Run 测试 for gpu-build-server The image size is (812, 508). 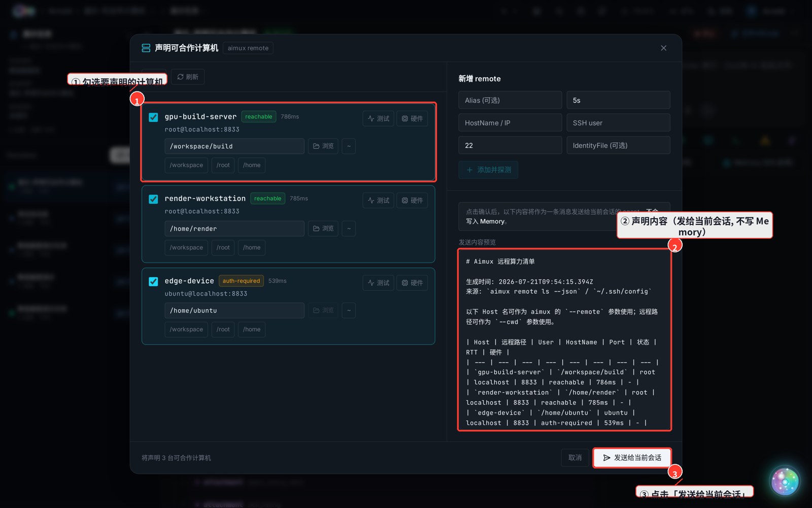pyautogui.click(x=379, y=118)
